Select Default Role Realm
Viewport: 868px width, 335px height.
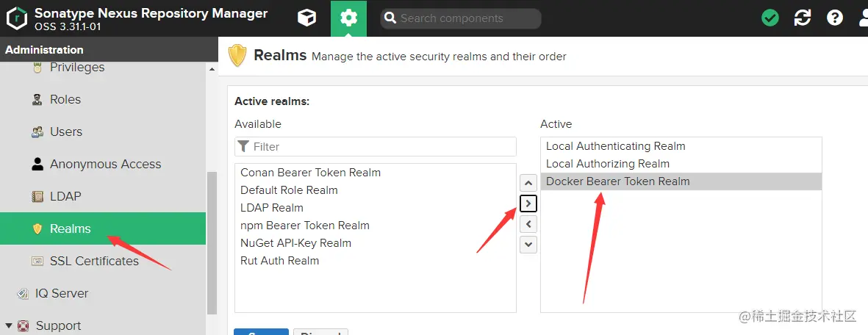376,190
